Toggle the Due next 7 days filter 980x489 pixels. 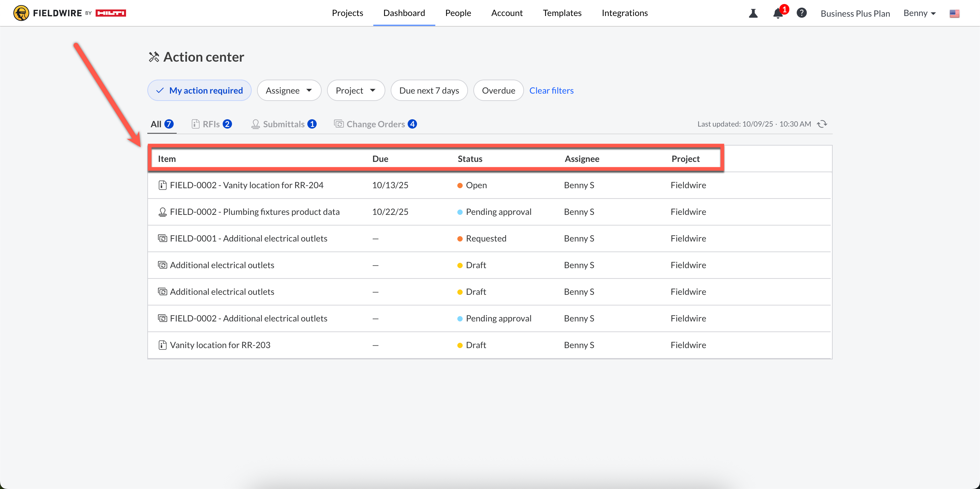429,91
